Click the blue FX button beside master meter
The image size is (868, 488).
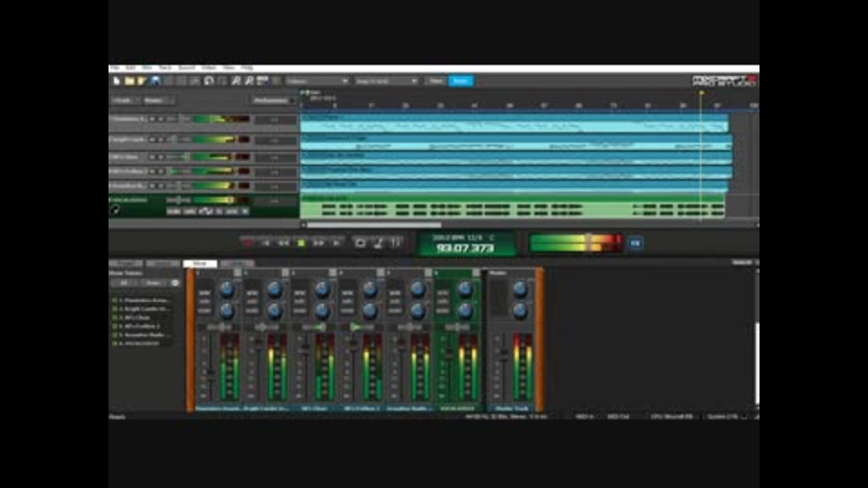click(636, 243)
